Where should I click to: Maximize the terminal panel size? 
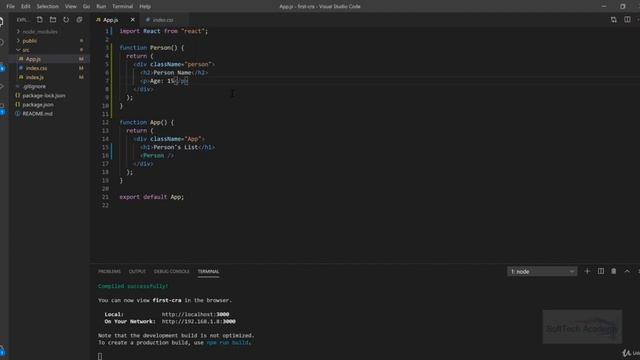click(x=627, y=271)
